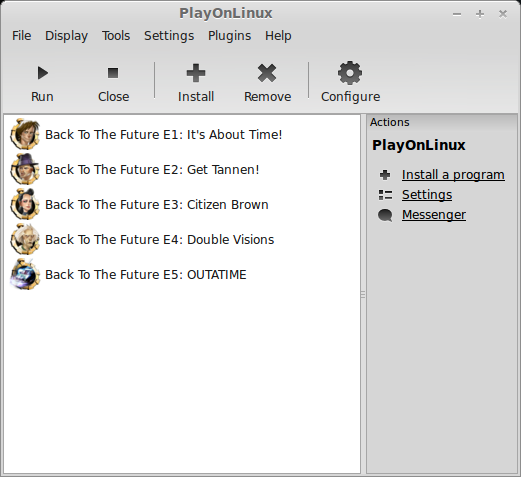Image resolution: width=521 pixels, height=477 pixels.
Task: Click the Configure toolbar label
Action: pyautogui.click(x=350, y=97)
